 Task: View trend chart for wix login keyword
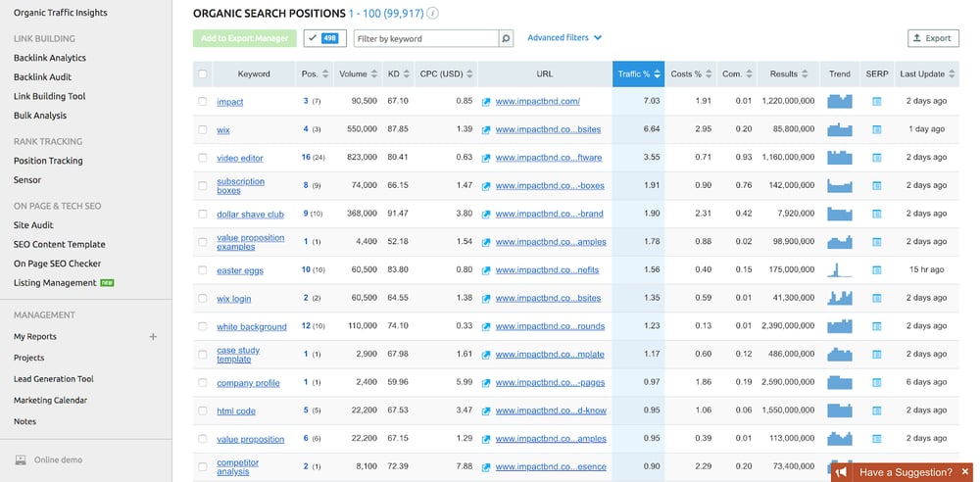pos(840,298)
